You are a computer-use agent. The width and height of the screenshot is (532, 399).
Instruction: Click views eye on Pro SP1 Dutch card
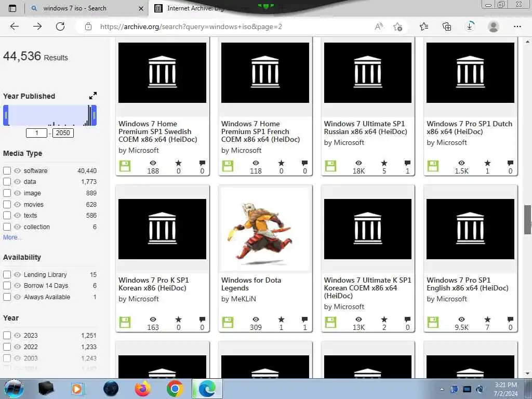coord(461,163)
